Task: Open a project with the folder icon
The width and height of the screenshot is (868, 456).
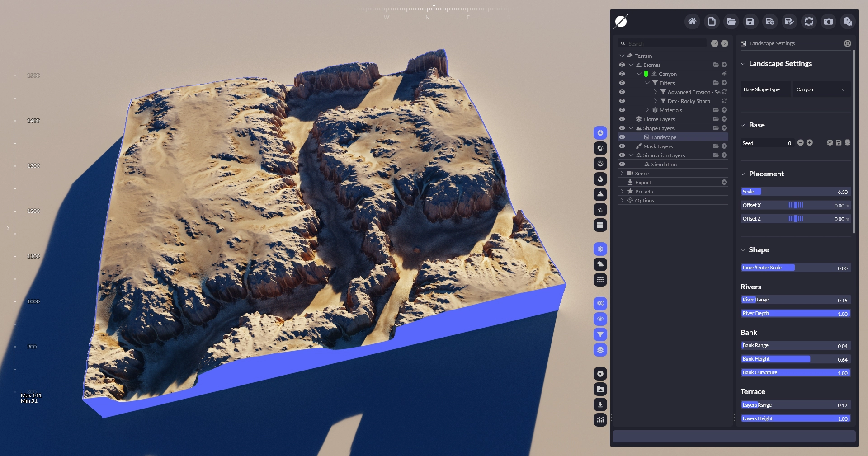Action: (x=731, y=21)
